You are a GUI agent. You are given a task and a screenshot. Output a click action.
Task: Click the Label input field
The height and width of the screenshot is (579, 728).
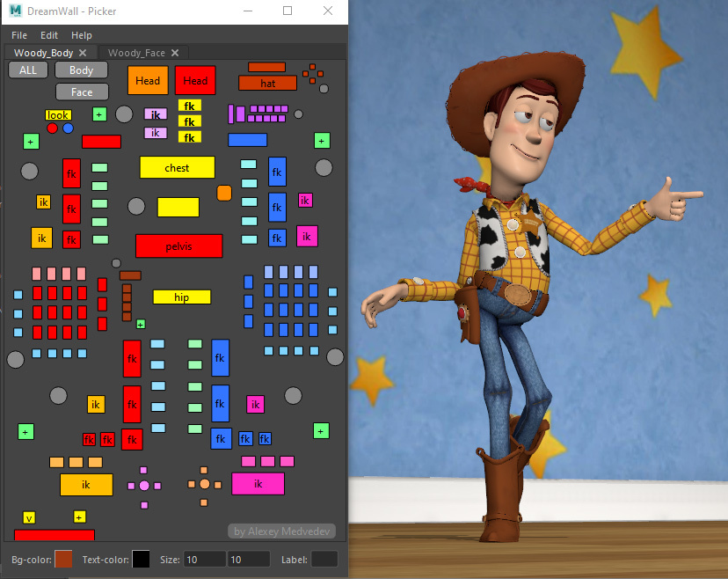click(x=324, y=560)
